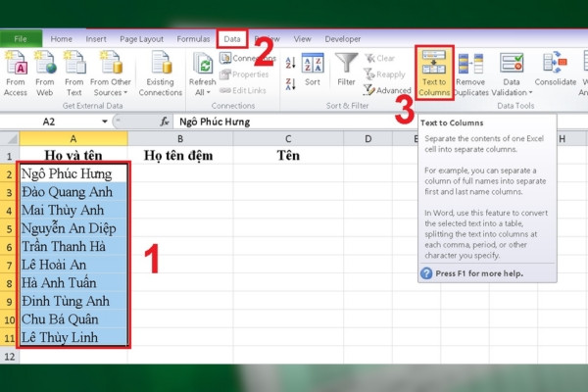The height and width of the screenshot is (392, 588).
Task: Sort Z to A descending
Action: tap(290, 84)
